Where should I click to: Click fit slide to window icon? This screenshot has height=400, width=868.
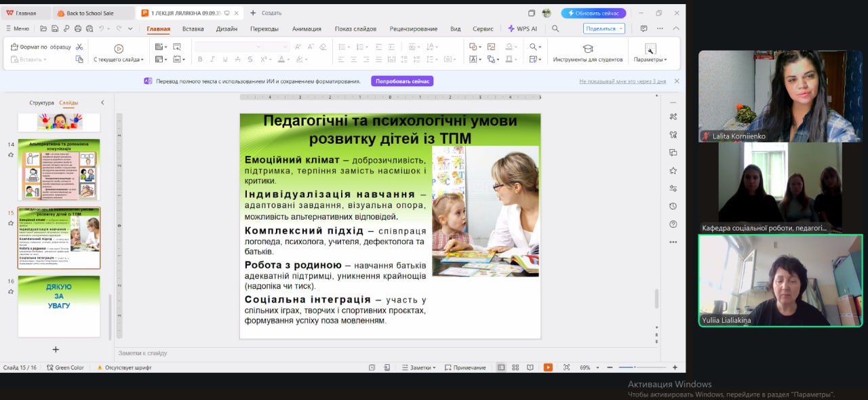[x=566, y=367]
